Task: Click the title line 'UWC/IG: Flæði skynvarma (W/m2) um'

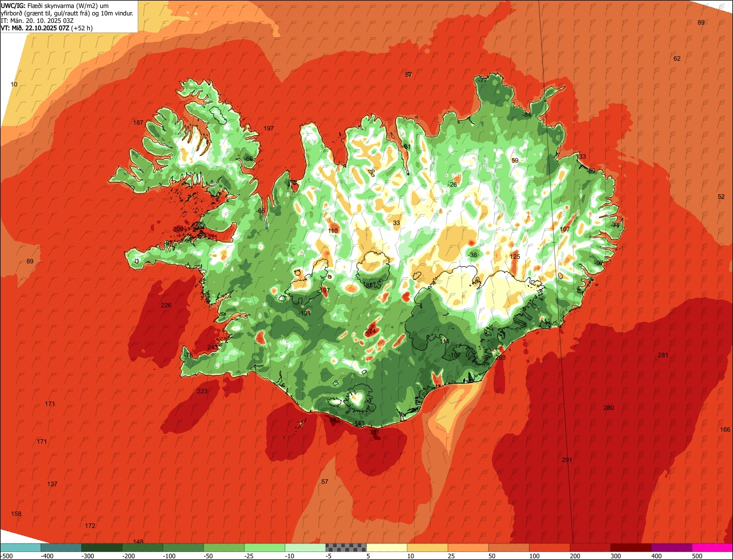Action: (55, 5)
